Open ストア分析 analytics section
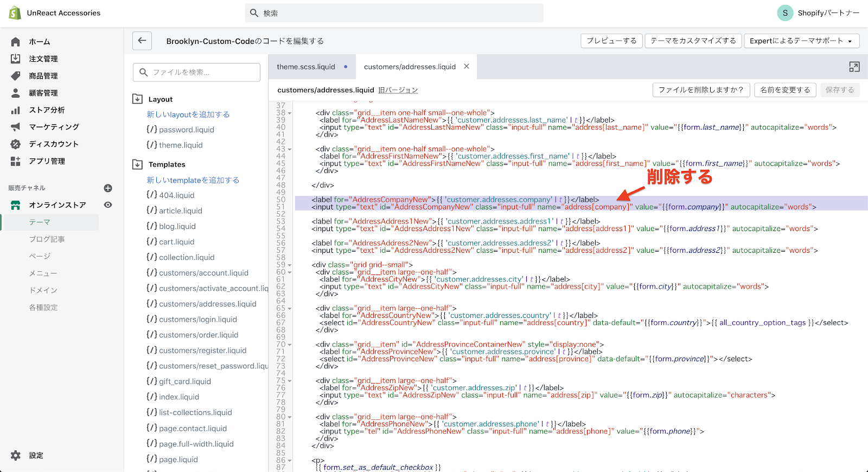This screenshot has width=868, height=472. 47,110
